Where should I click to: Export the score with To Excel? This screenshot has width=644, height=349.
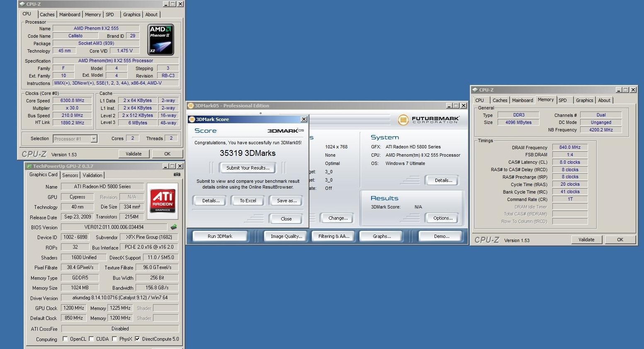[248, 201]
